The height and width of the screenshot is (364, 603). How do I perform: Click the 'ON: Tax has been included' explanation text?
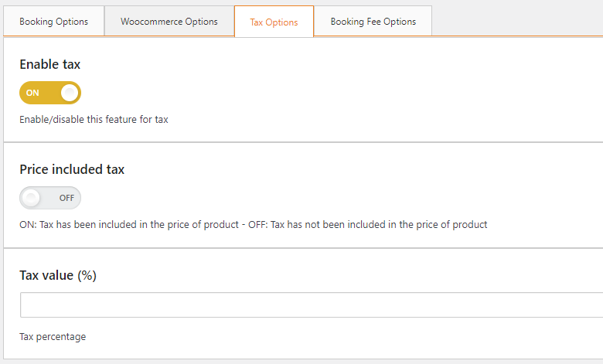point(129,224)
